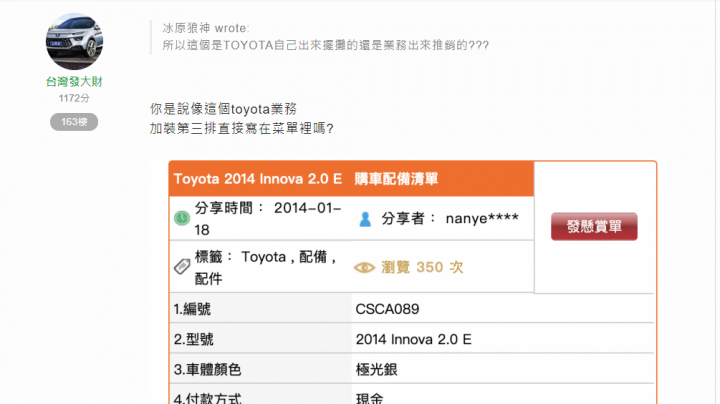This screenshot has width=720, height=404.
Task: Click the CSCA089 value cell
Action: click(387, 309)
